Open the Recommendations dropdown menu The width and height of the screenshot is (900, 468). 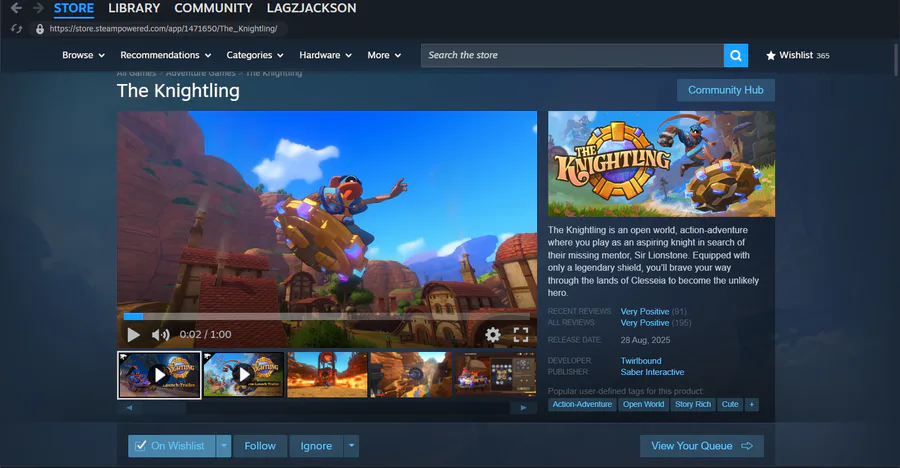pyautogui.click(x=166, y=55)
